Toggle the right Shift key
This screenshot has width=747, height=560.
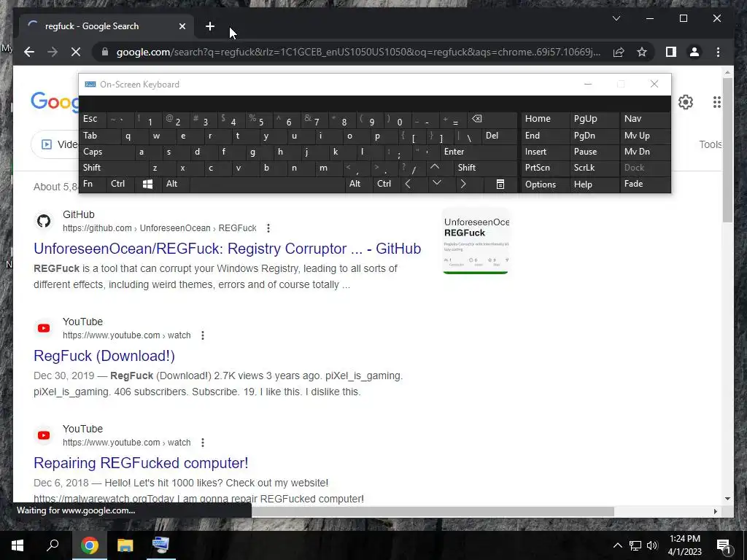tap(485, 168)
